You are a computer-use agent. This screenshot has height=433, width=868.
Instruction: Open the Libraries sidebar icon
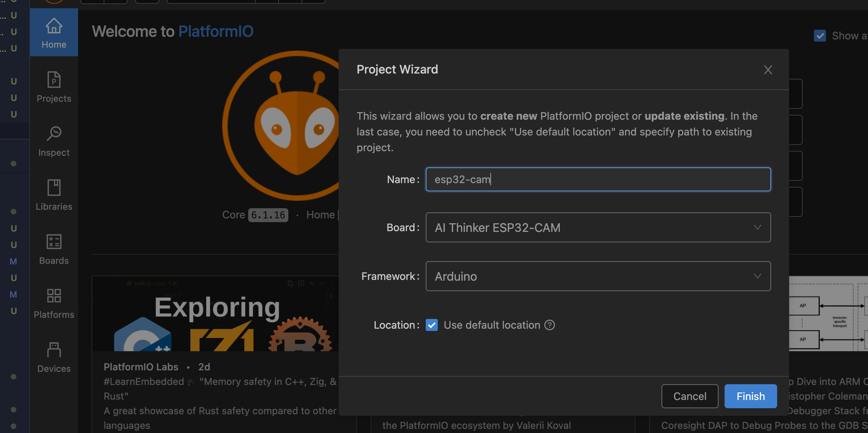(x=54, y=195)
